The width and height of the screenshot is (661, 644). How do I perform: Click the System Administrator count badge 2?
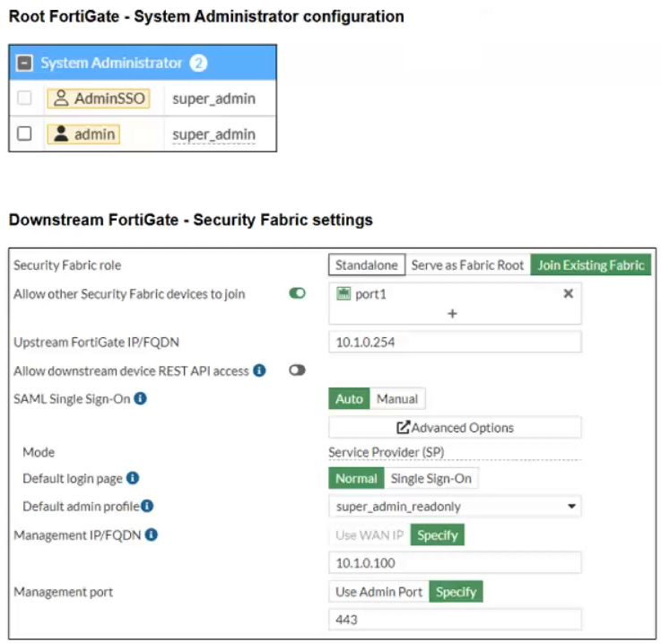click(x=198, y=63)
